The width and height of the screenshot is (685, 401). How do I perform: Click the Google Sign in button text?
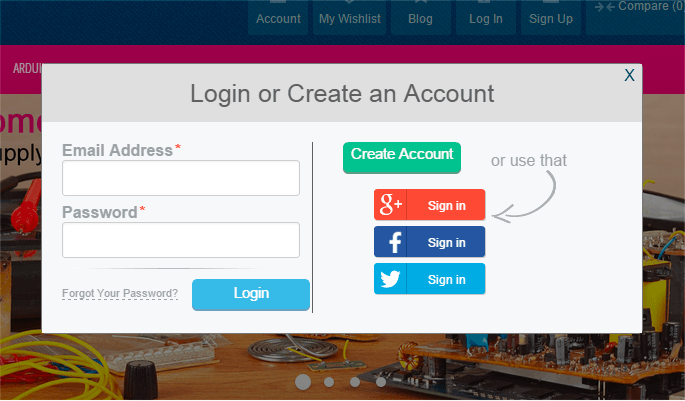446,205
